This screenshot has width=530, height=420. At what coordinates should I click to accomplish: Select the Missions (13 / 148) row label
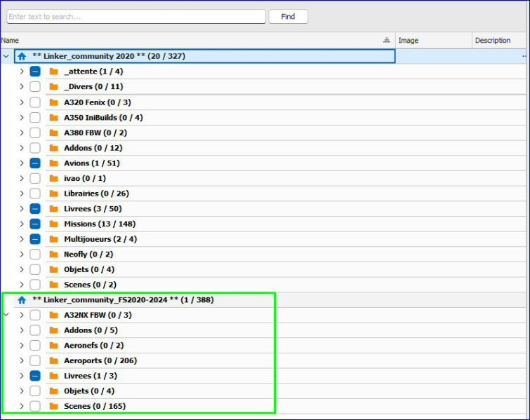(x=100, y=224)
